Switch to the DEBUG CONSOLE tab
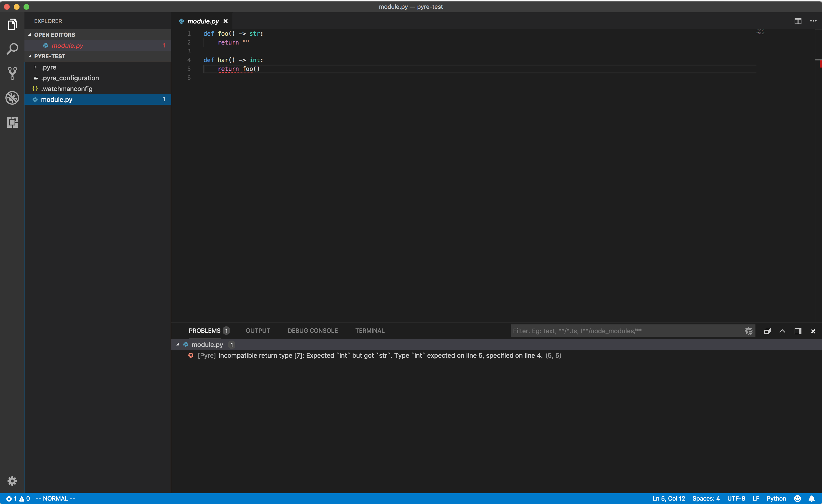The image size is (822, 504). (313, 331)
